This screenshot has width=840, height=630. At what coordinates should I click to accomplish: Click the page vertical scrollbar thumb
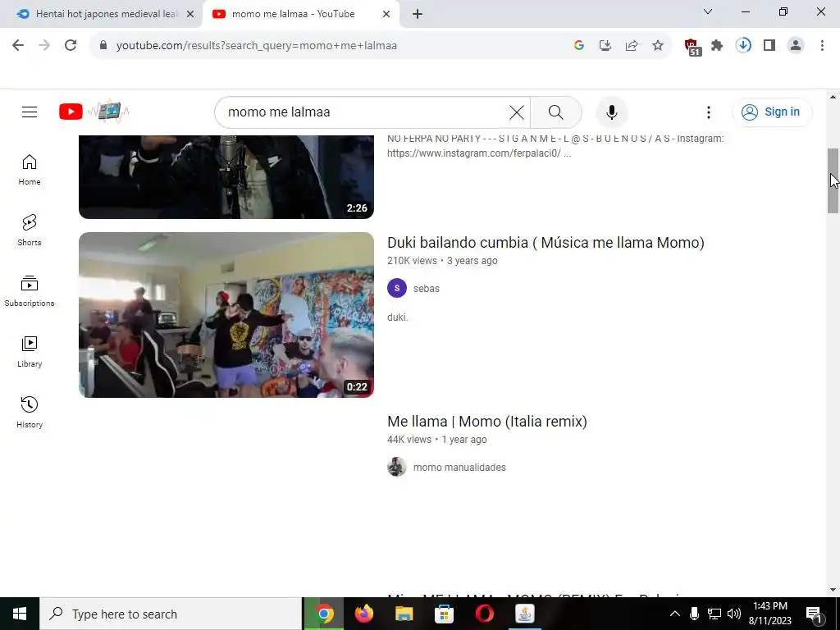833,180
